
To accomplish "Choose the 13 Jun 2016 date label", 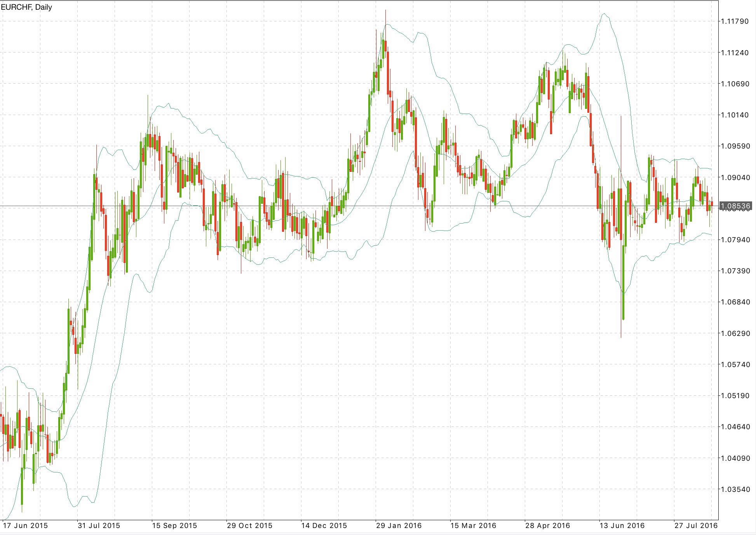I will 622,526.
